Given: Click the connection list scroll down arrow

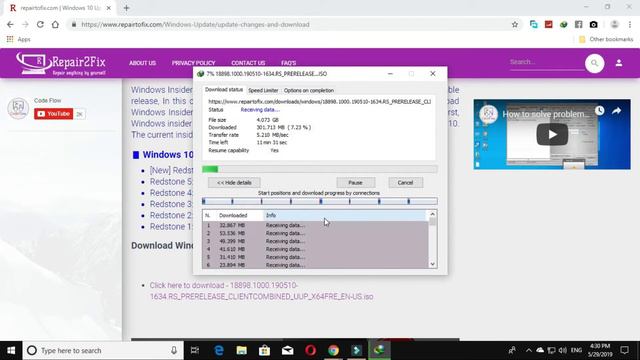Looking at the screenshot, I should [432, 264].
